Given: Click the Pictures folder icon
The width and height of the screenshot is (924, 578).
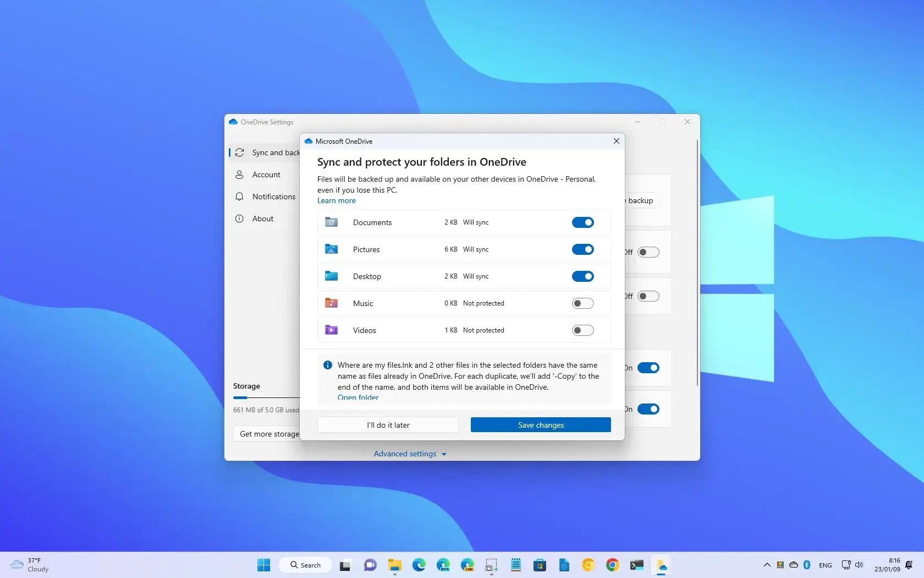Looking at the screenshot, I should coord(331,249).
